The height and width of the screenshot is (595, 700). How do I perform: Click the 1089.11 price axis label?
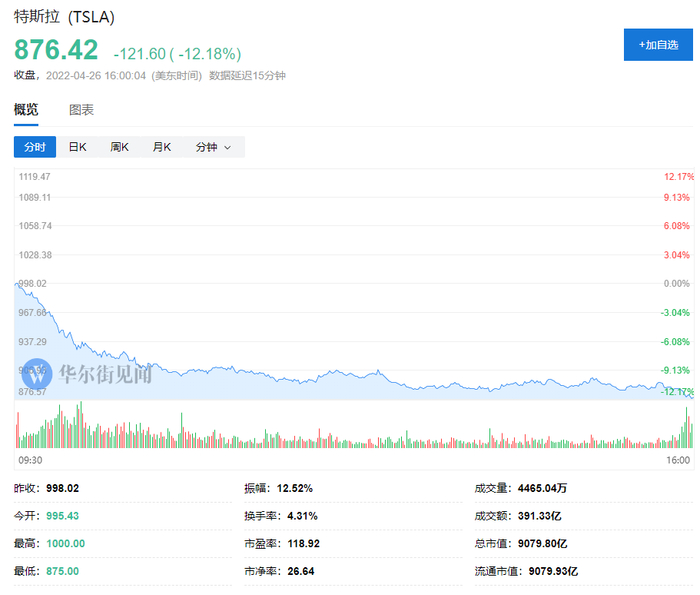point(35,197)
